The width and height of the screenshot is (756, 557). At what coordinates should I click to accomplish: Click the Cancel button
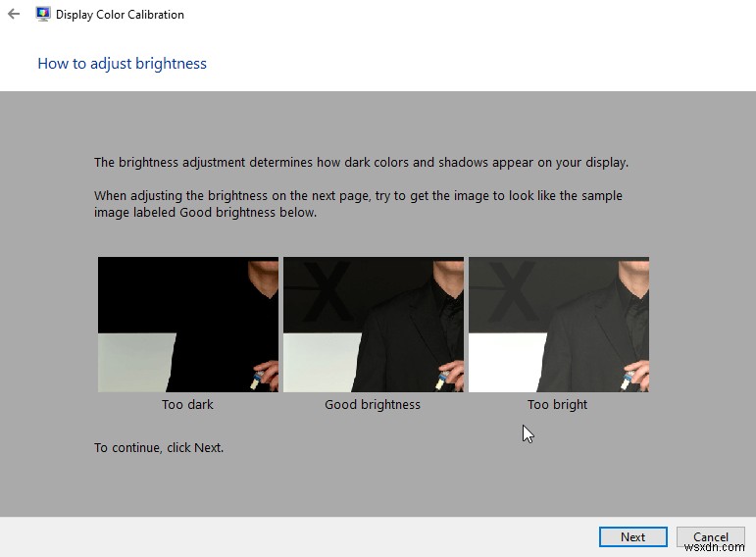(x=711, y=536)
